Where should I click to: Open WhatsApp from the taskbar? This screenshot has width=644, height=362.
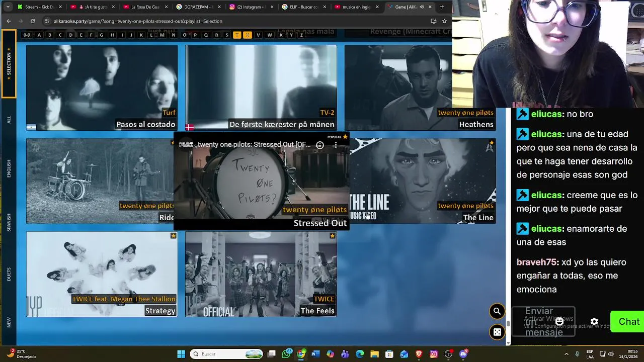(x=286, y=354)
